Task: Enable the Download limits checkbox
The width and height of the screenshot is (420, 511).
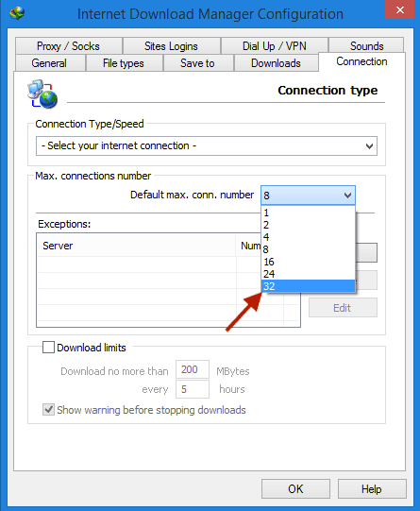Action: click(48, 348)
